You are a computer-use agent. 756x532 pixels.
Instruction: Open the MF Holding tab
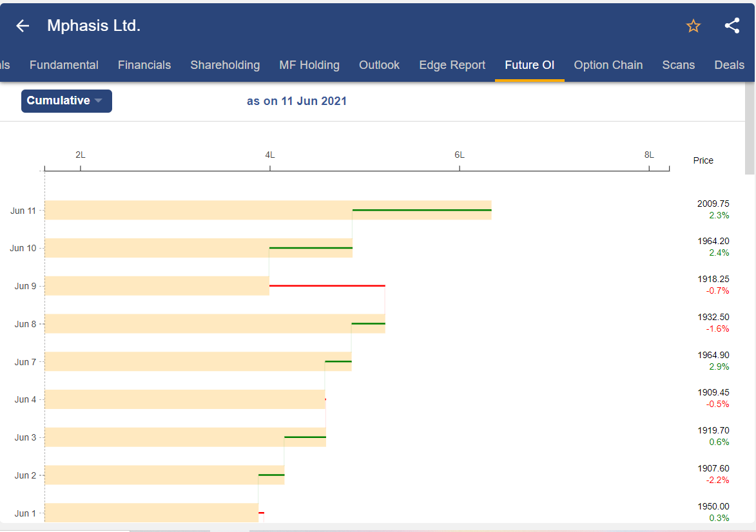(x=308, y=65)
